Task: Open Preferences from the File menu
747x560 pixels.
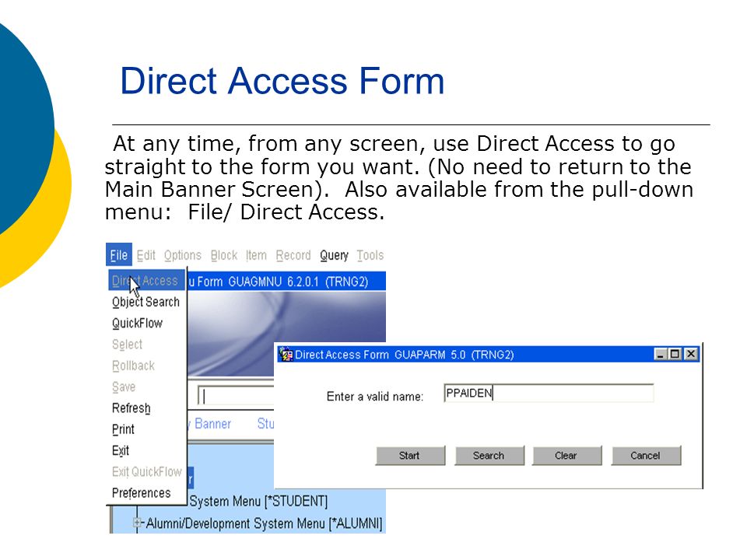Action: pyautogui.click(x=141, y=493)
